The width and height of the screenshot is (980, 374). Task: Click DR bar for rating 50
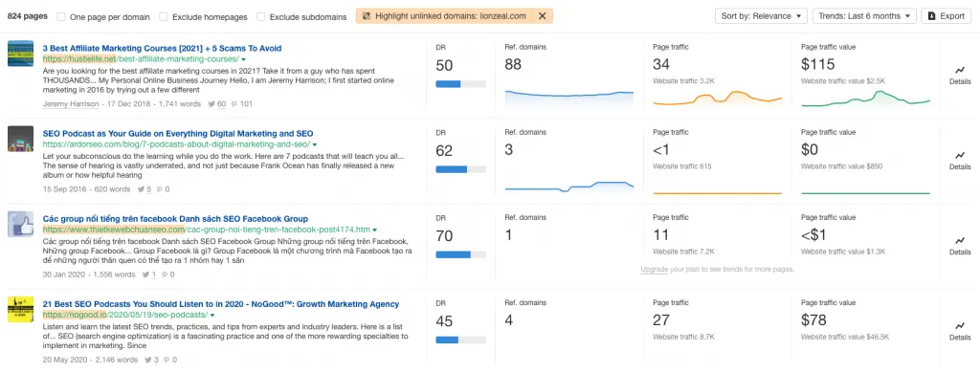460,84
